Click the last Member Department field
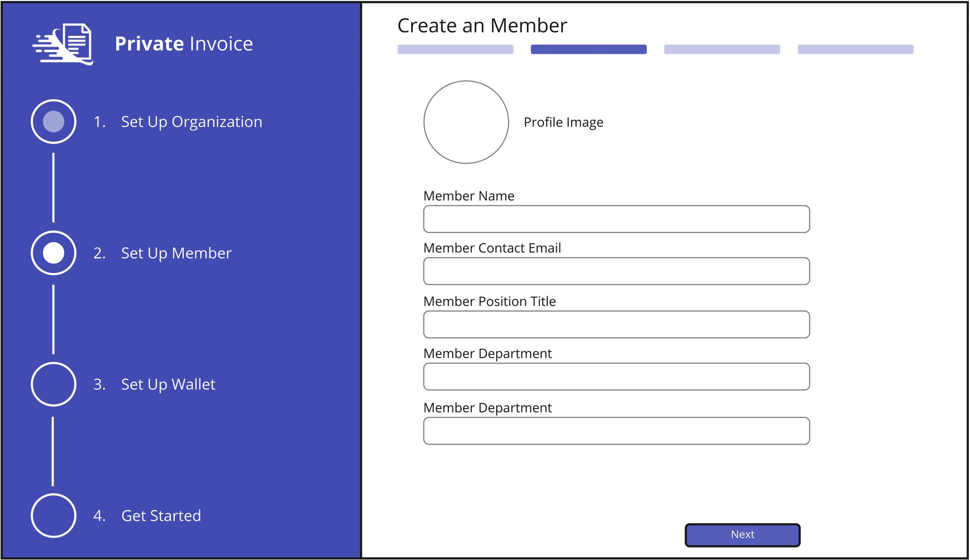 616,431
